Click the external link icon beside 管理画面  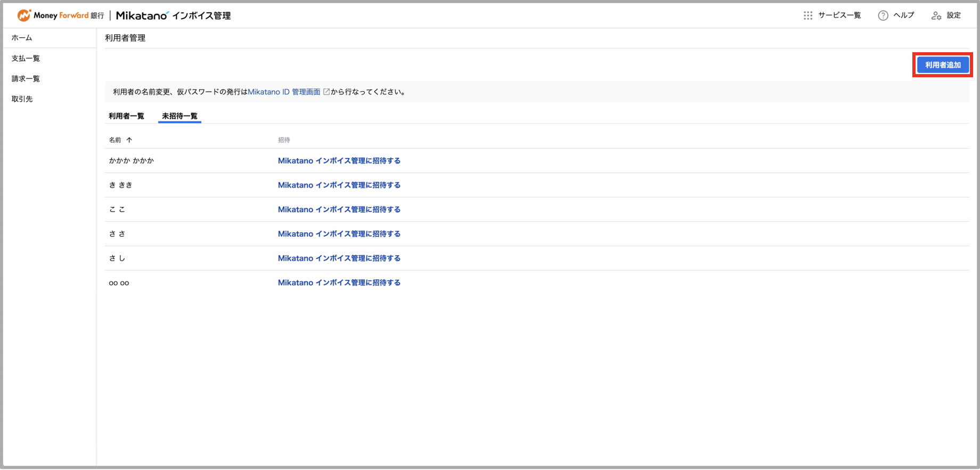pyautogui.click(x=326, y=92)
